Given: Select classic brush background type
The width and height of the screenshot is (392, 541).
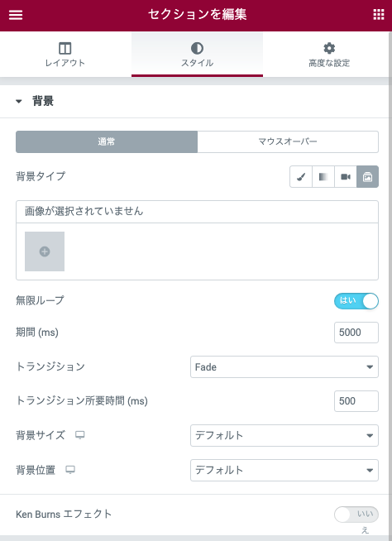Looking at the screenshot, I should (301, 177).
